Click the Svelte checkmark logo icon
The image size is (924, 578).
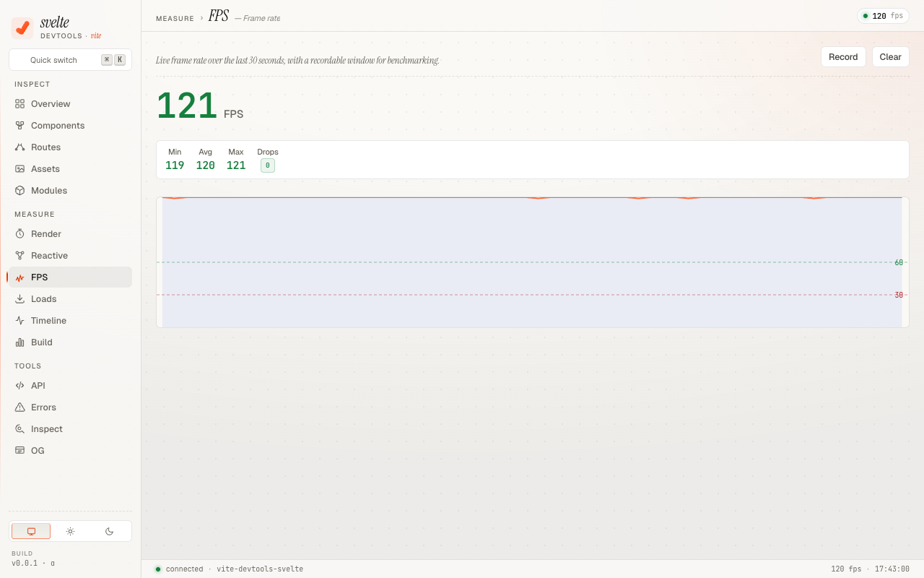pos(22,28)
